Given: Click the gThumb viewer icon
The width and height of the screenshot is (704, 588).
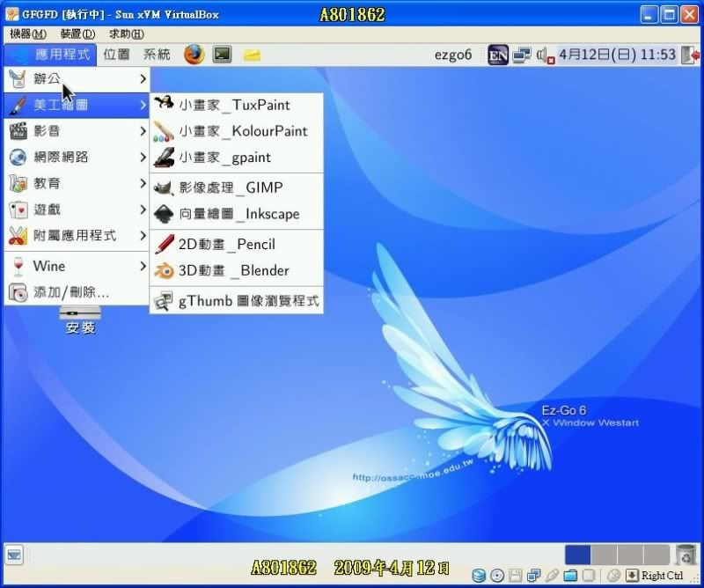Looking at the screenshot, I should [163, 301].
